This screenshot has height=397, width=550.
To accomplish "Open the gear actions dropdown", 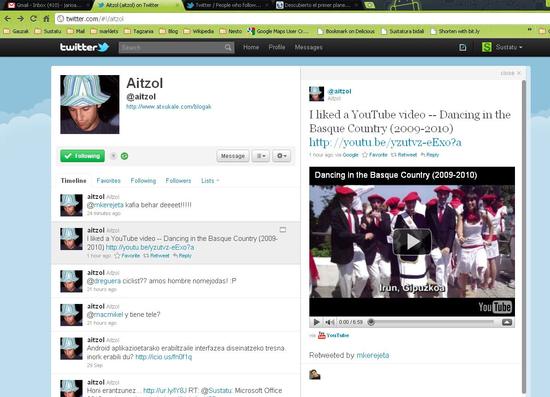I will (282, 156).
